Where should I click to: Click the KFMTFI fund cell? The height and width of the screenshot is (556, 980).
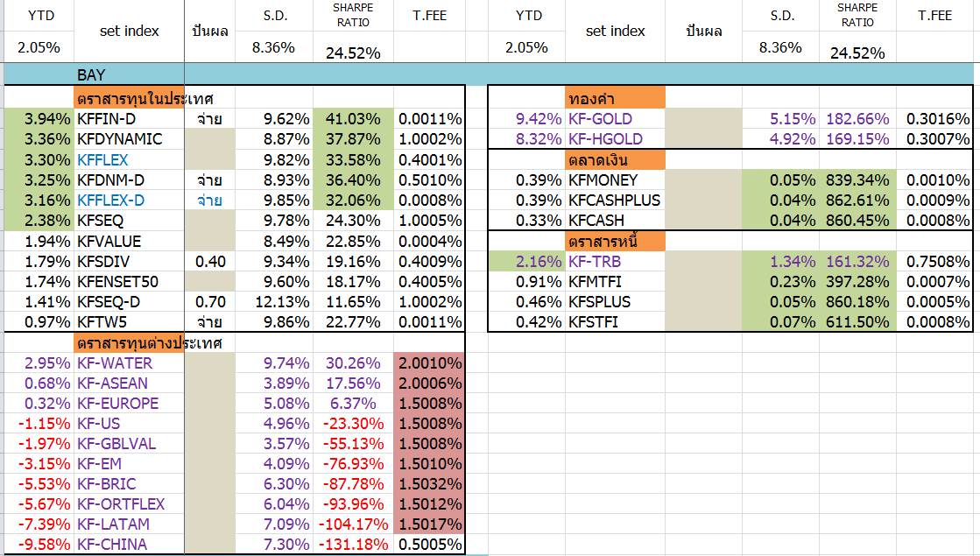[x=615, y=281]
